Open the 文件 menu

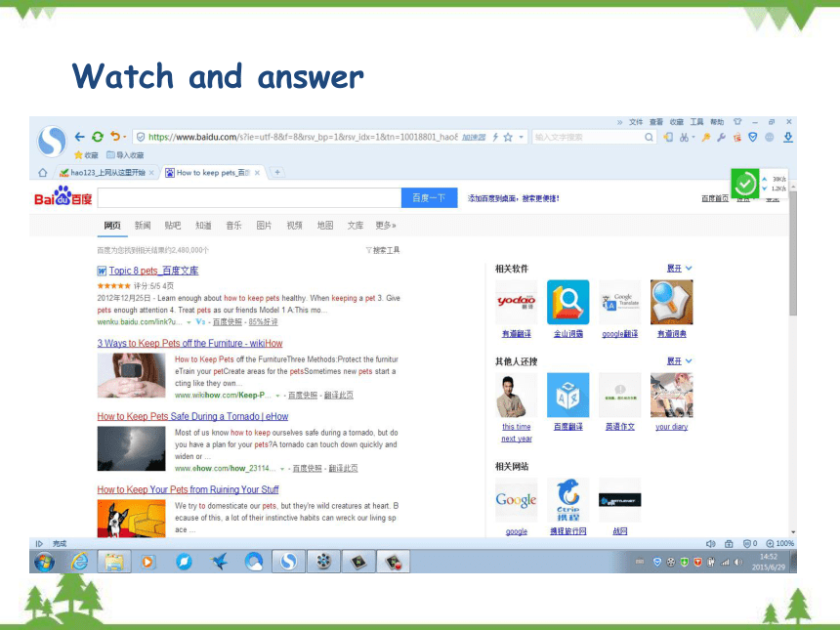[636, 122]
